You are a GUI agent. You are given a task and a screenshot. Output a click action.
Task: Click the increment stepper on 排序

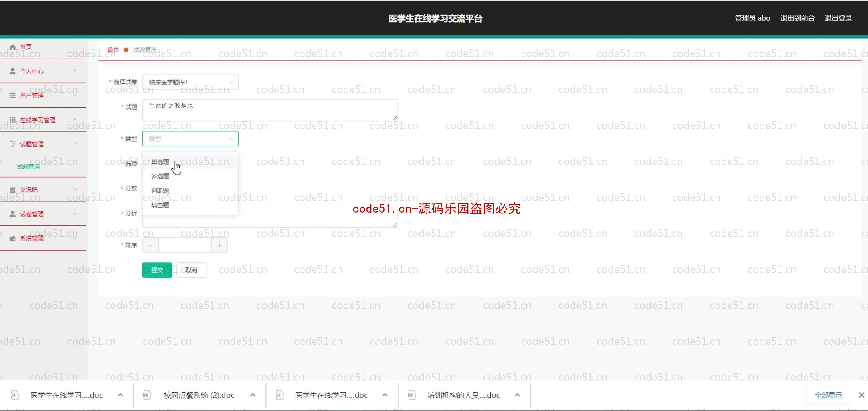point(220,245)
